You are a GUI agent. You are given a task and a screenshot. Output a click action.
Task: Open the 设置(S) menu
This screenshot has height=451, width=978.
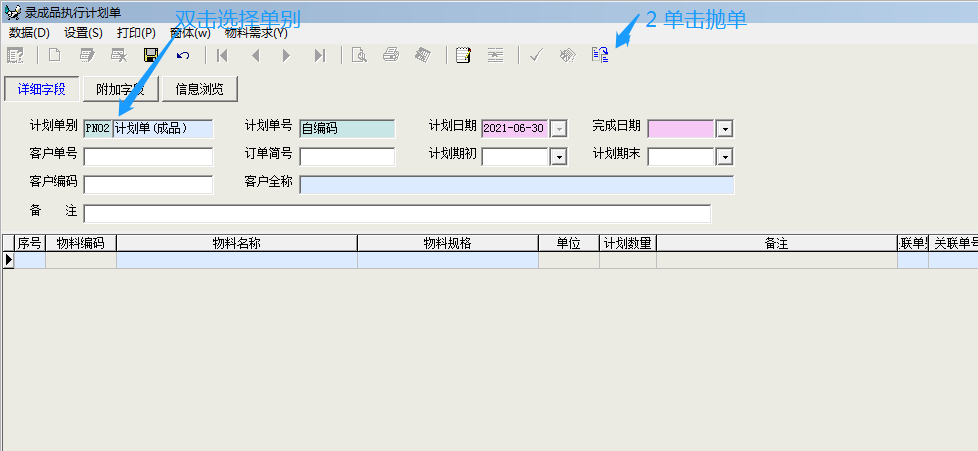83,32
